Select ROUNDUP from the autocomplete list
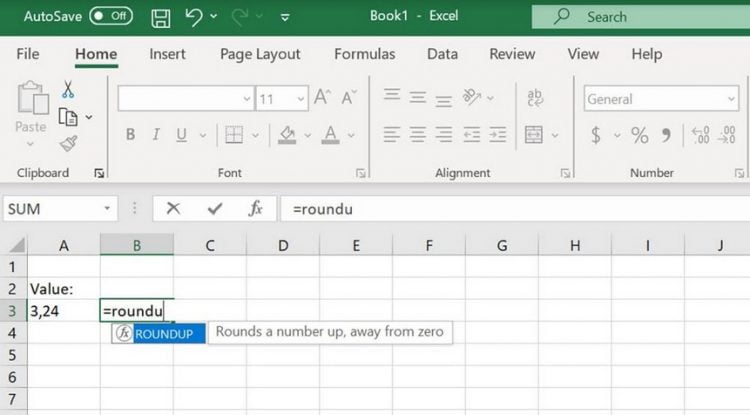 pos(159,333)
